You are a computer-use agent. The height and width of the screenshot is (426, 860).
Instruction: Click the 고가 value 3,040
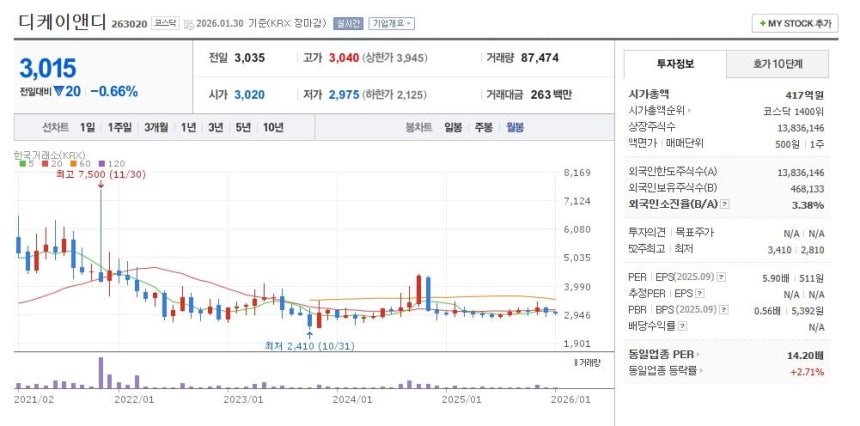[x=344, y=58]
